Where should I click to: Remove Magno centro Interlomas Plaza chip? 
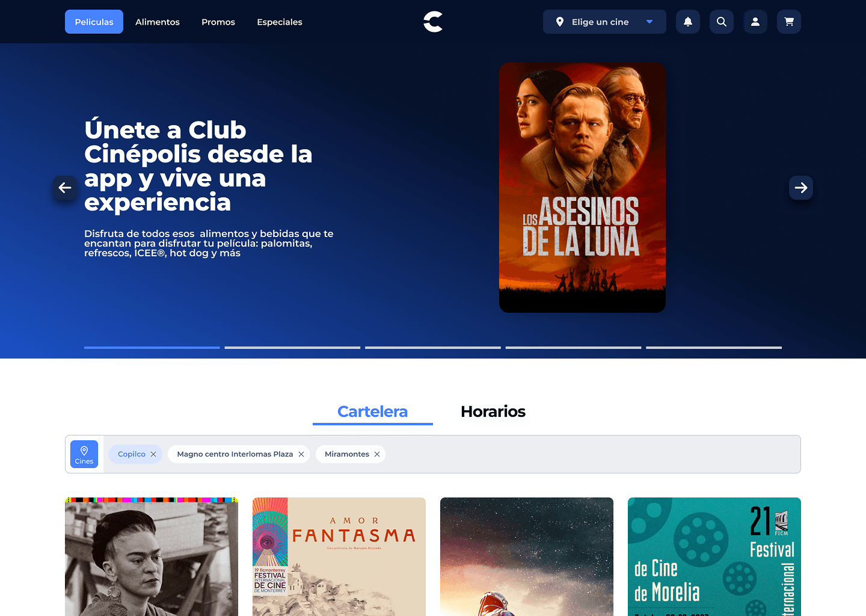click(301, 454)
